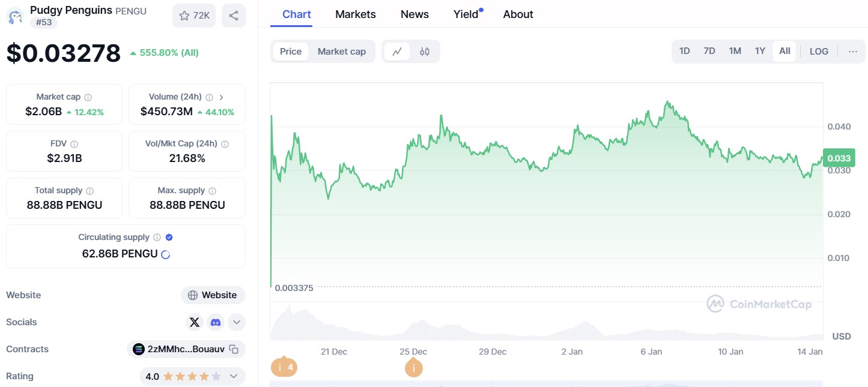Open the project Website link

click(213, 295)
